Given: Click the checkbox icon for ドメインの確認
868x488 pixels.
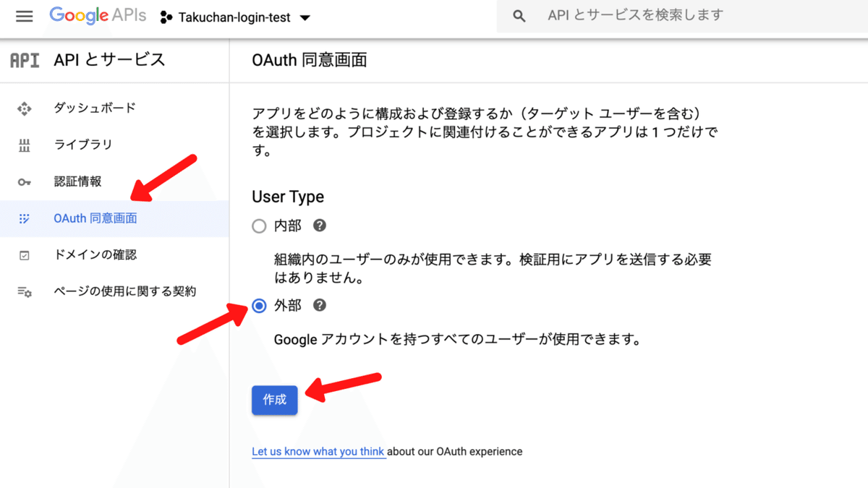Looking at the screenshot, I should coord(25,255).
